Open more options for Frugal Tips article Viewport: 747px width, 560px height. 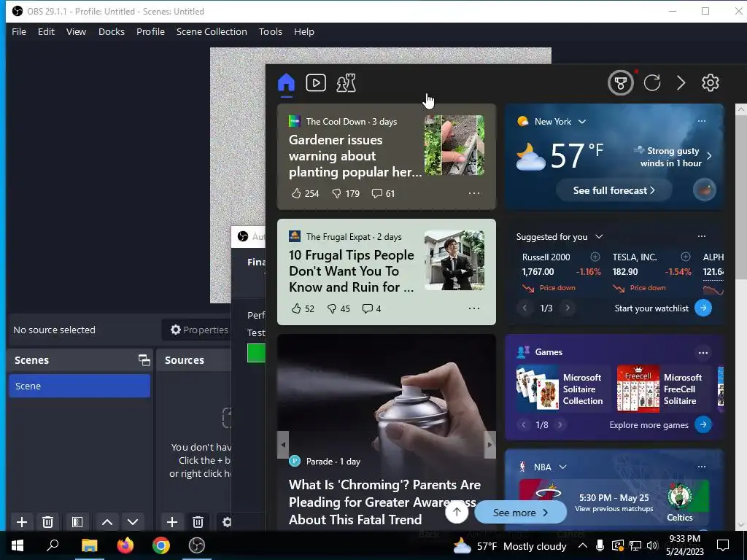(x=474, y=308)
